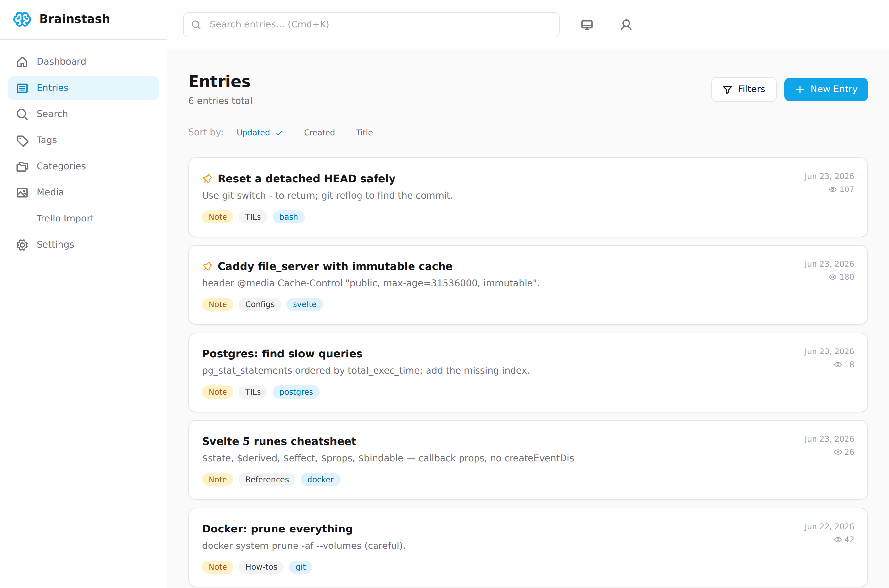Open Media from the sidebar
Screen dimensions: 889x588
coord(83,192)
